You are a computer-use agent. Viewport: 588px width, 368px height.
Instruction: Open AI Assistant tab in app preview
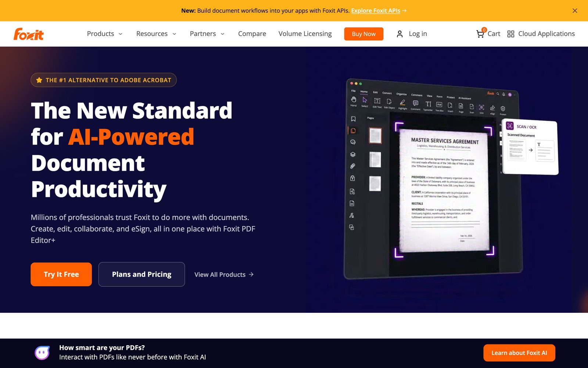tap(465, 98)
